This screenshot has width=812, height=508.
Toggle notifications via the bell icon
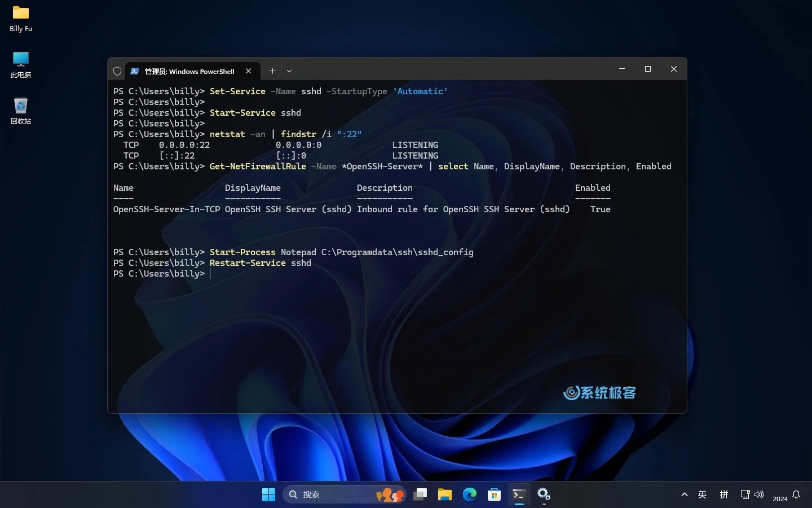(797, 495)
